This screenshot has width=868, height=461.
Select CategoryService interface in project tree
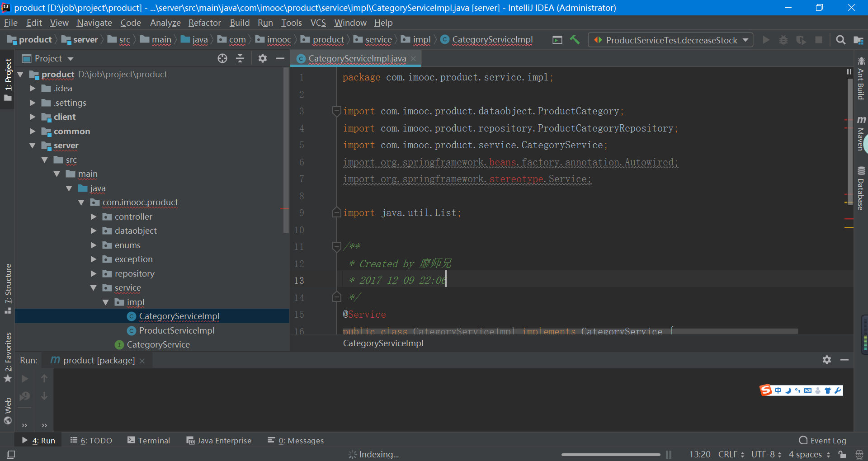click(x=158, y=344)
